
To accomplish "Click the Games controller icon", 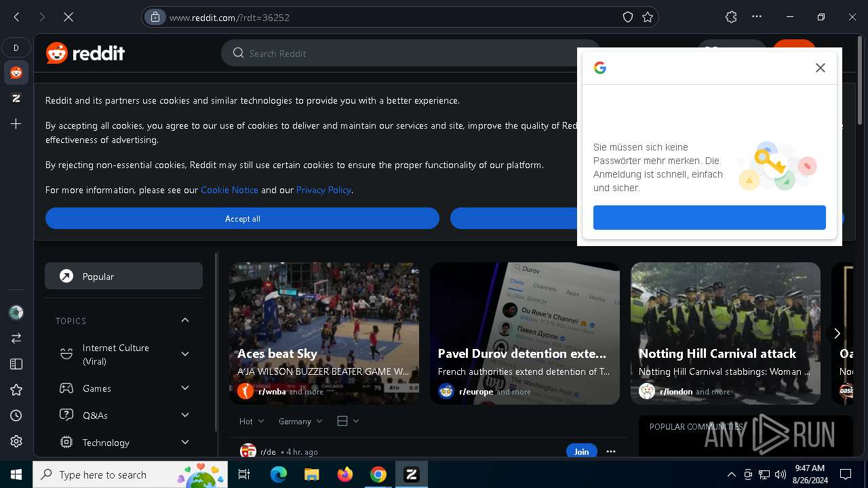I will click(x=66, y=388).
